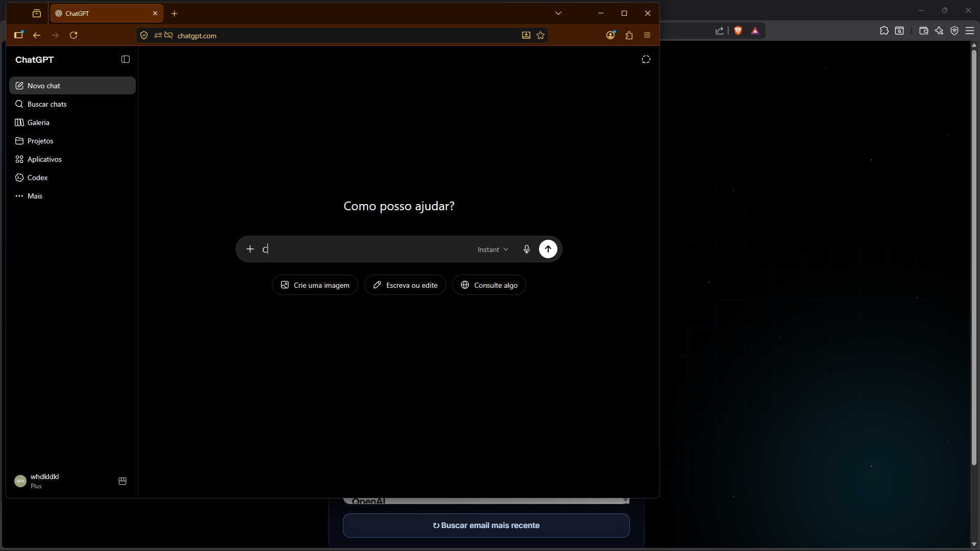Click the ChatGPT logo text in sidebar
The height and width of the screenshot is (551, 980).
click(x=34, y=60)
